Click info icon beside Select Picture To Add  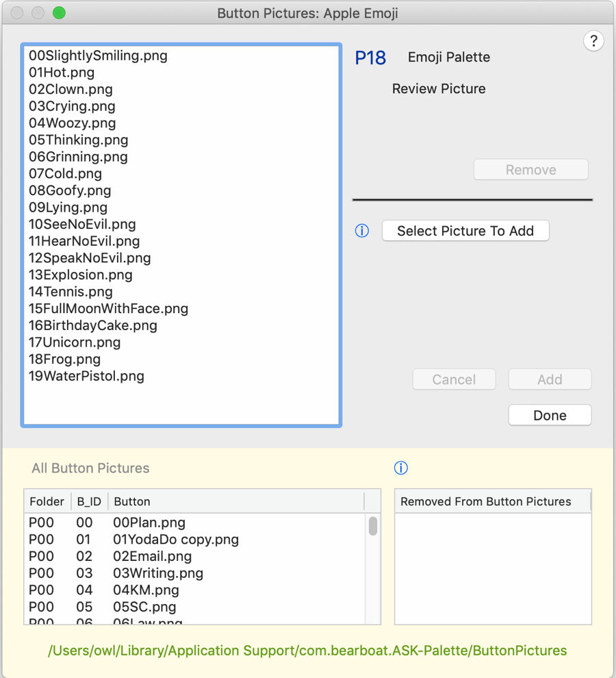coord(362,231)
